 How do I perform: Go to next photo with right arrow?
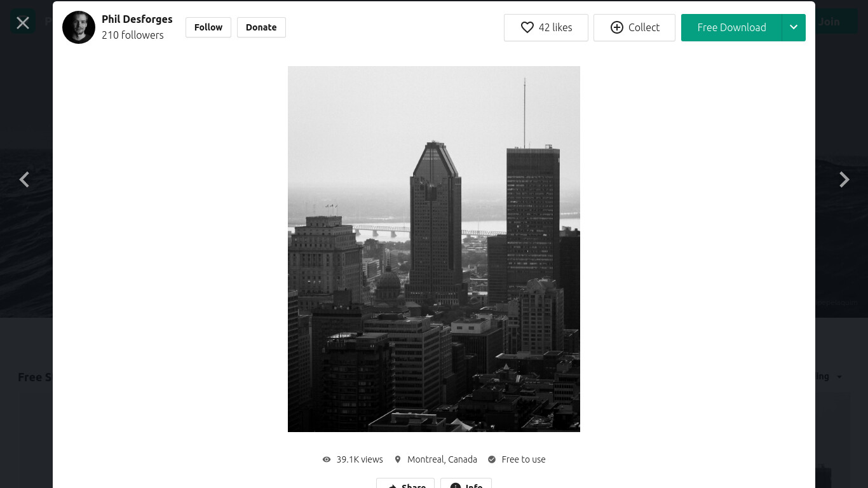tap(844, 180)
